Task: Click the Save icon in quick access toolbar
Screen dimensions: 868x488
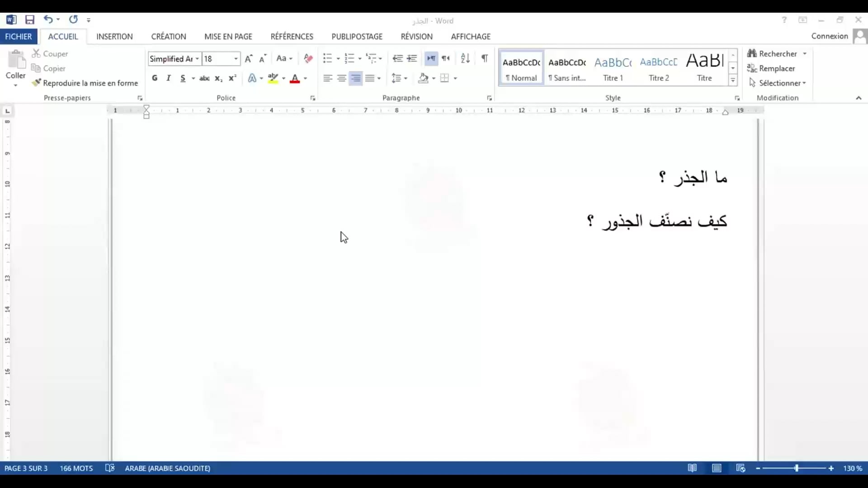Action: (30, 20)
